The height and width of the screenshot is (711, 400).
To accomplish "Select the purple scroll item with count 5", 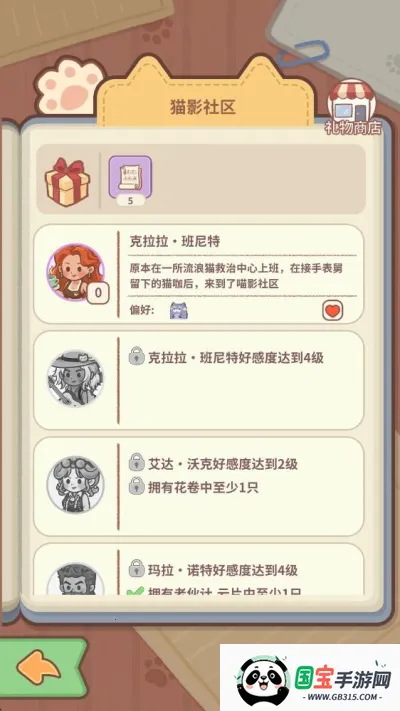I will click(x=130, y=177).
